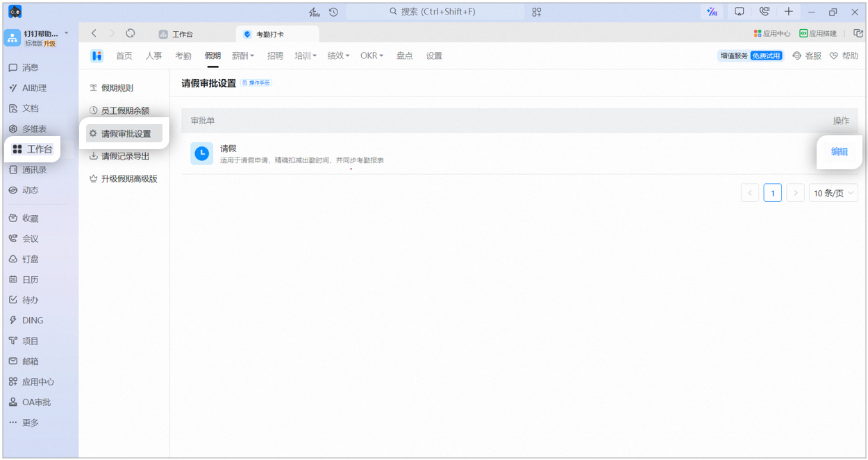Open the 设置 menu
This screenshot has height=460, width=868.
click(x=434, y=56)
